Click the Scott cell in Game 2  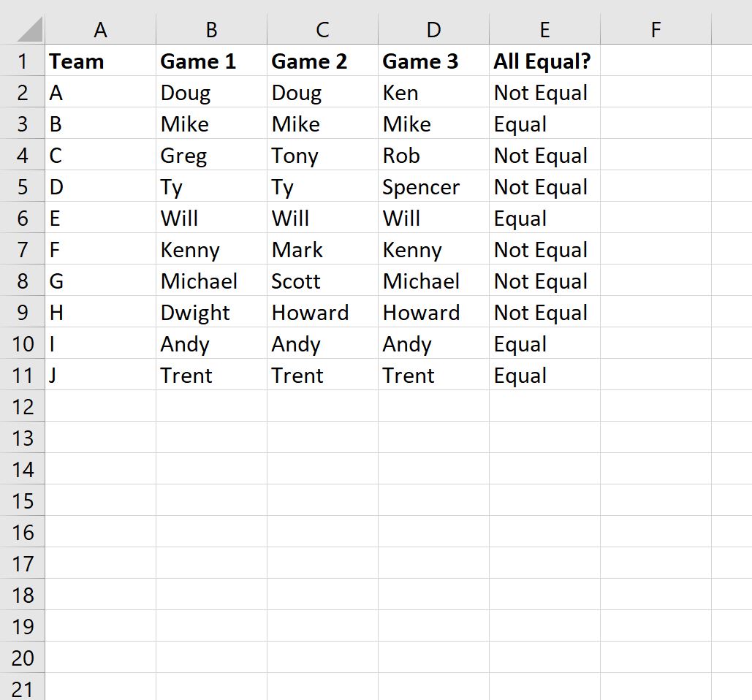(323, 281)
